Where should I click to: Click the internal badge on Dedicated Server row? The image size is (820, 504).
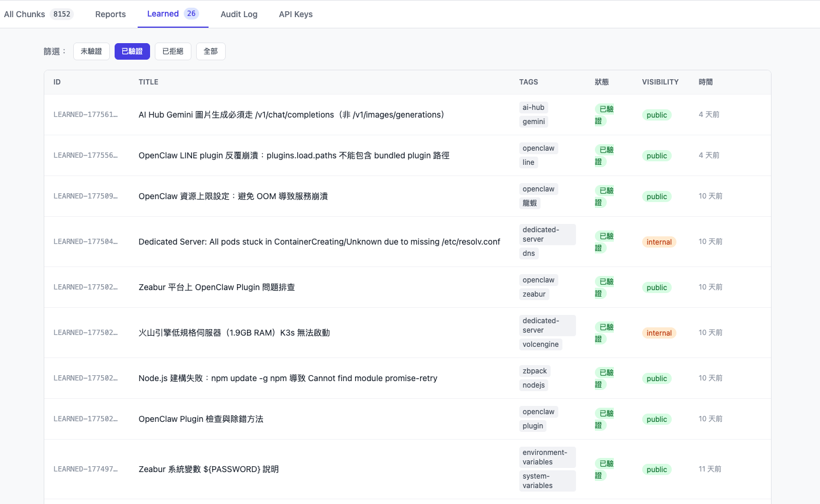[x=659, y=242]
